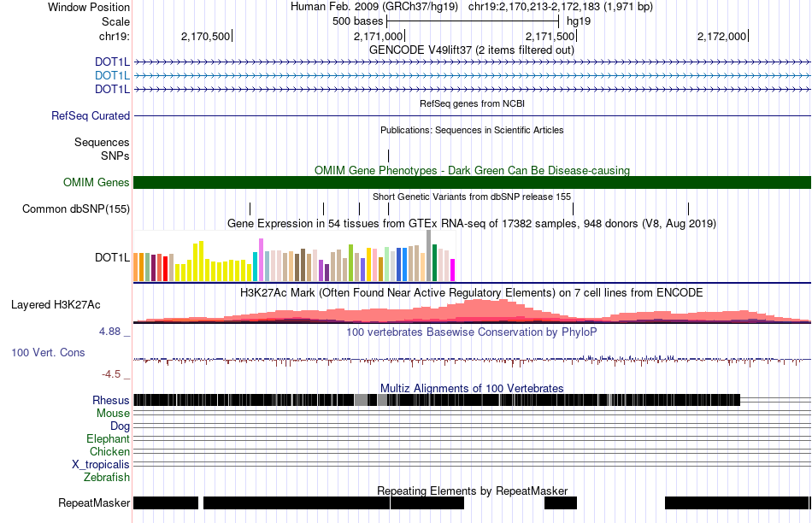Click Publications: Sequences in Scientific Articles title
Image resolution: width=812 pixels, height=523 pixels.
[472, 130]
